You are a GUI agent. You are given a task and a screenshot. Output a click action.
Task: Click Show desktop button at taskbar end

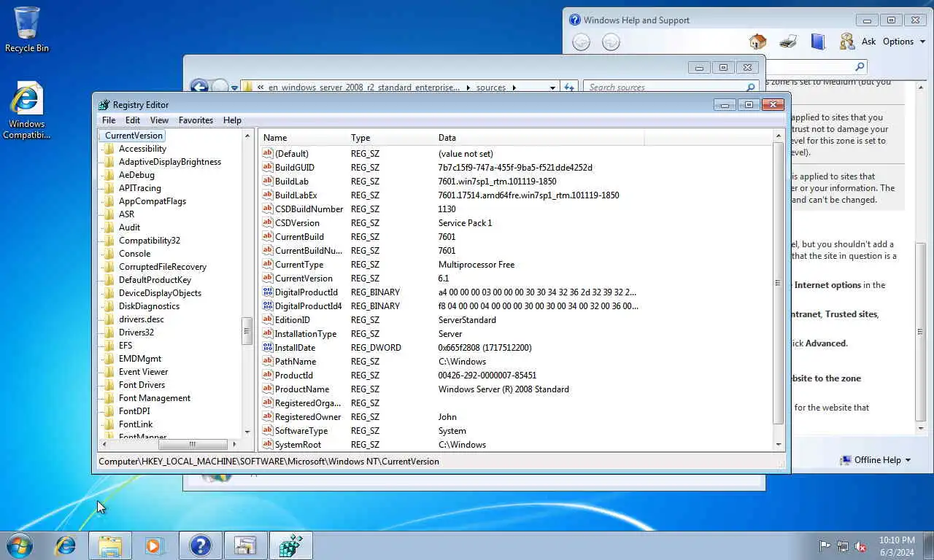point(929,546)
